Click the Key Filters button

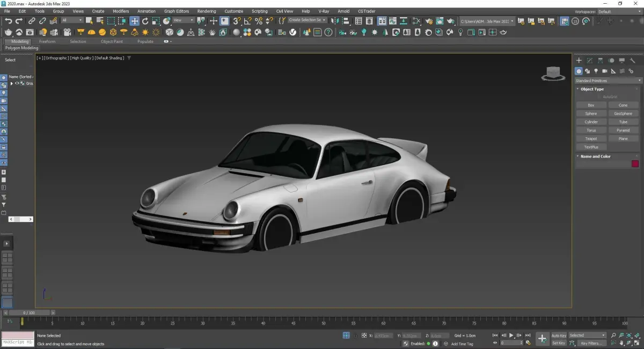tap(591, 343)
